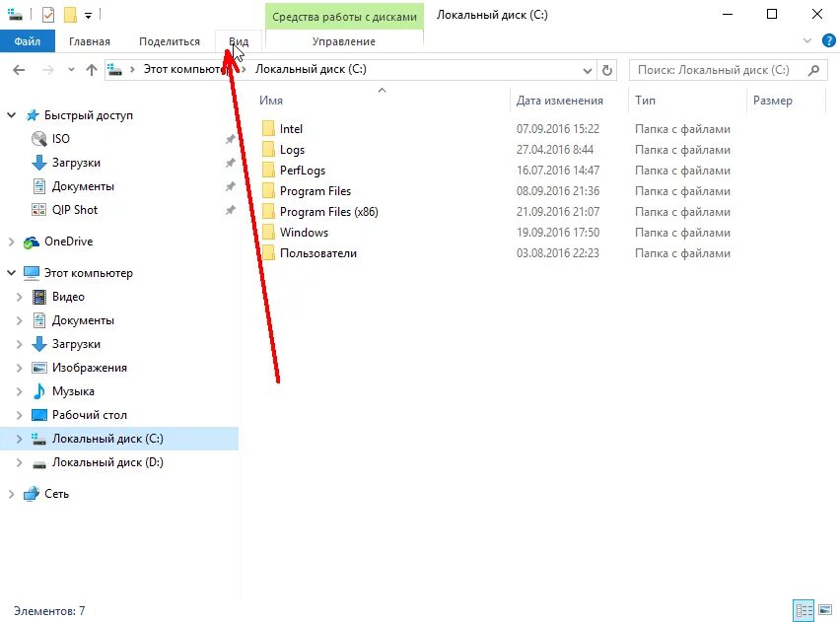Open Изображения in the navigation pane
840x622 pixels.
(x=90, y=368)
